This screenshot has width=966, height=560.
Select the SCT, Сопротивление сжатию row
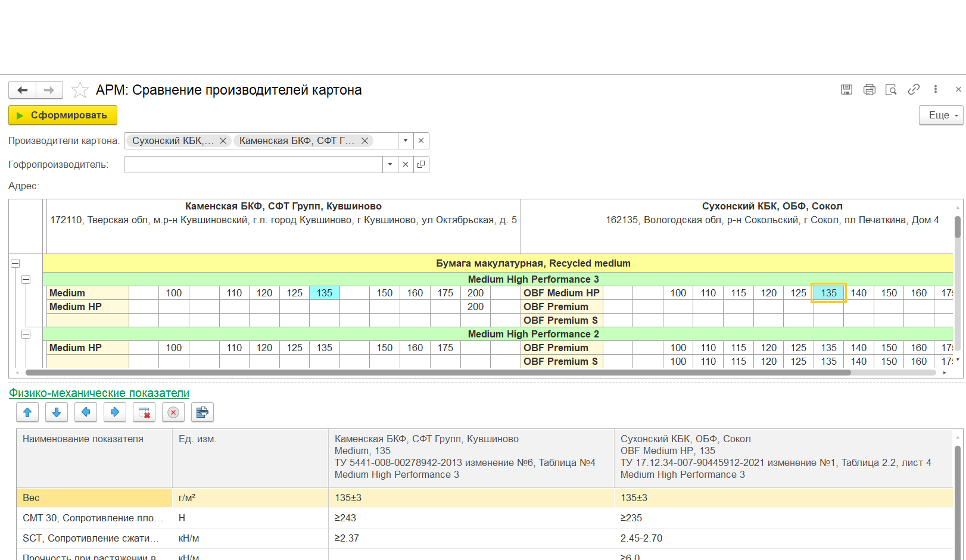click(x=485, y=538)
